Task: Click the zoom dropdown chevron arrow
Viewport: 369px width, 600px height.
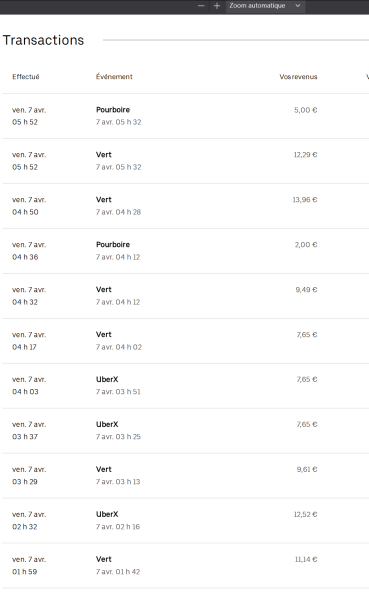Action: pyautogui.click(x=297, y=6)
